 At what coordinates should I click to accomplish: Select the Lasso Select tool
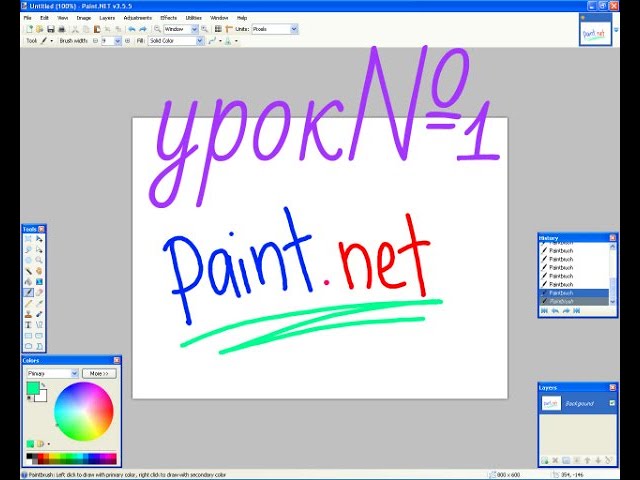click(x=28, y=249)
